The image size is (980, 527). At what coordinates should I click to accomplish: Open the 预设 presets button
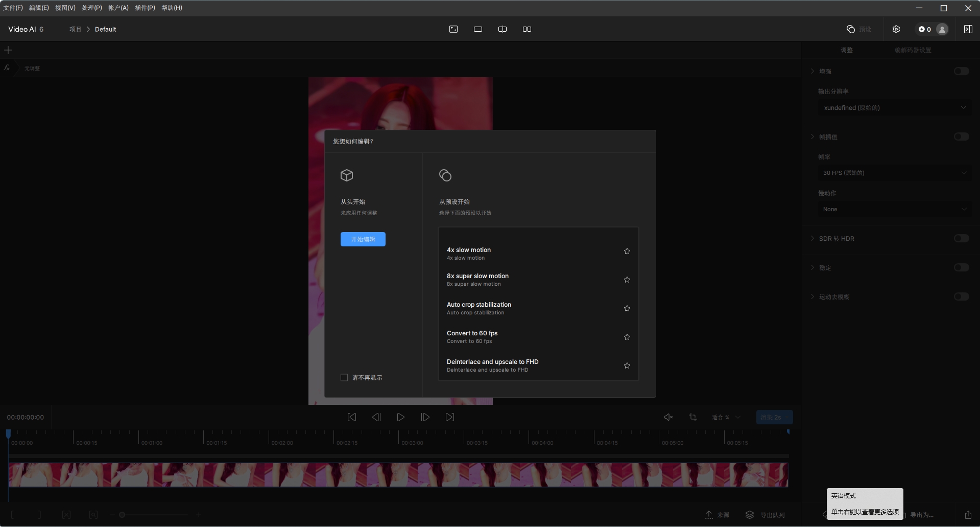click(x=859, y=29)
